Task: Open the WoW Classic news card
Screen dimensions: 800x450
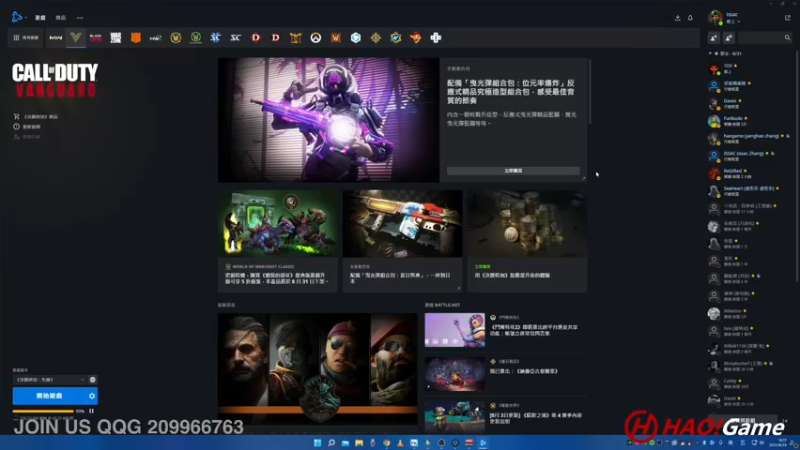Action: point(278,241)
